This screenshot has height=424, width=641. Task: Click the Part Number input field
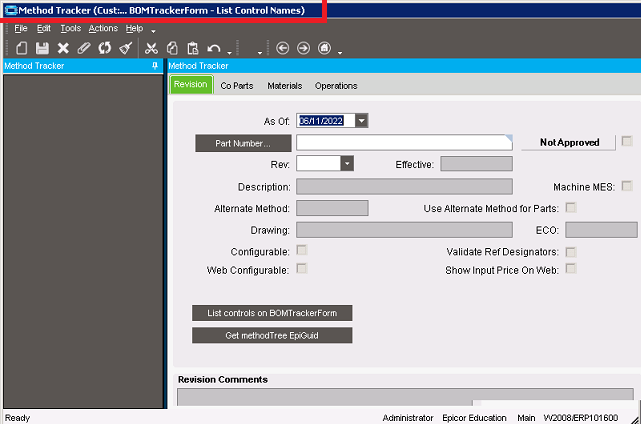tap(404, 142)
